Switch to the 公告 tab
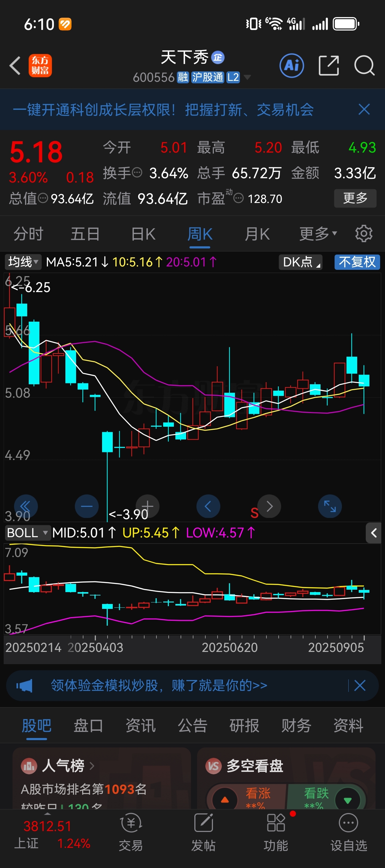385x868 pixels. coord(192,725)
